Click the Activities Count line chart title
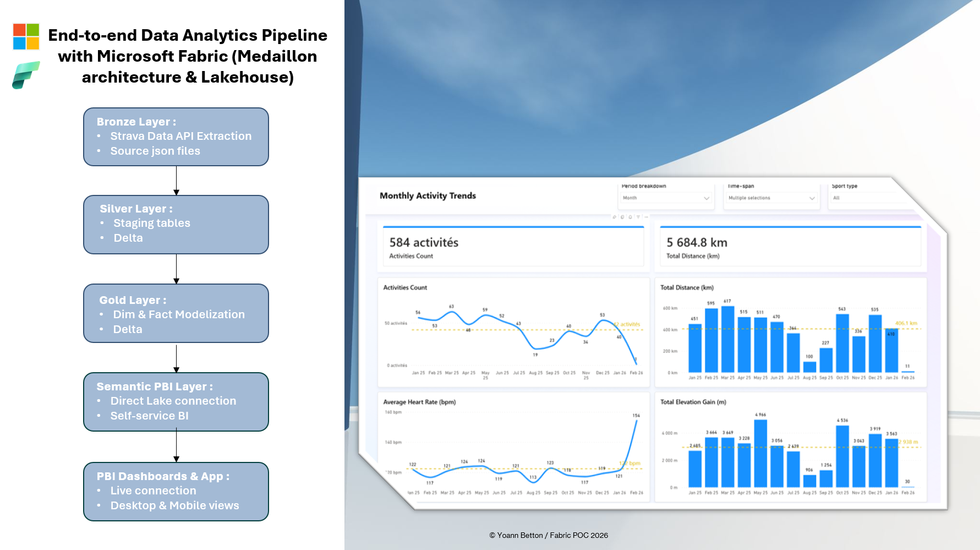This screenshot has width=980, height=550. (x=405, y=287)
